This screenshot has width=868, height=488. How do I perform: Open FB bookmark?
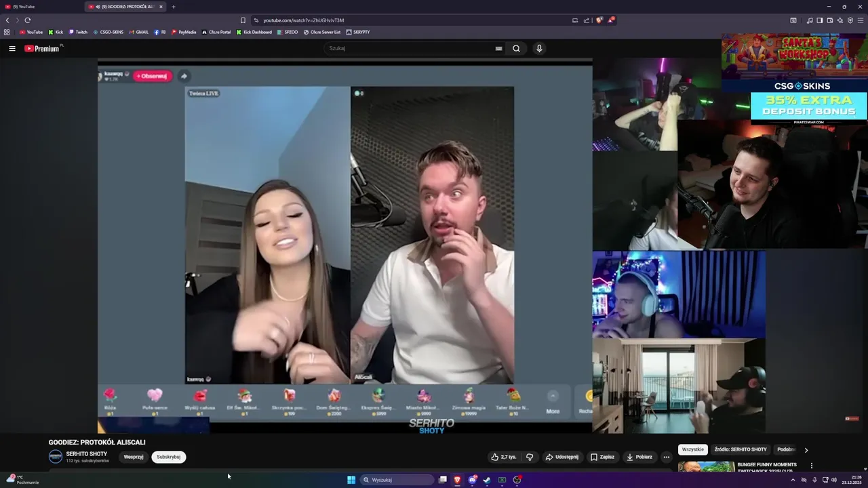(x=160, y=32)
